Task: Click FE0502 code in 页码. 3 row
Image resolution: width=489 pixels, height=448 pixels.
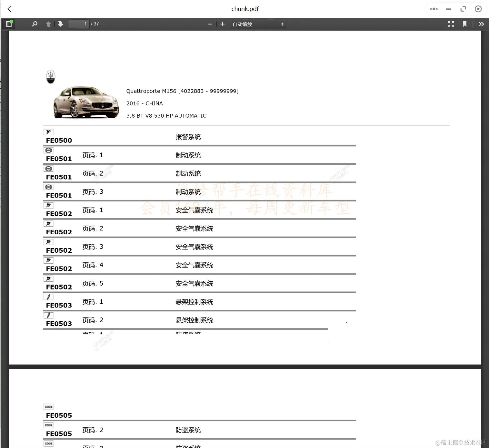Action: coord(59,250)
